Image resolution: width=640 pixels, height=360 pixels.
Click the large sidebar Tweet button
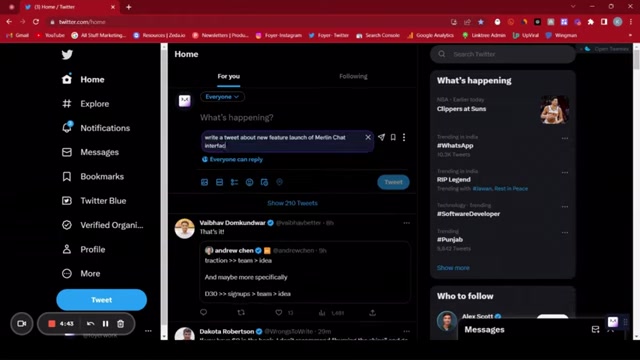(102, 300)
